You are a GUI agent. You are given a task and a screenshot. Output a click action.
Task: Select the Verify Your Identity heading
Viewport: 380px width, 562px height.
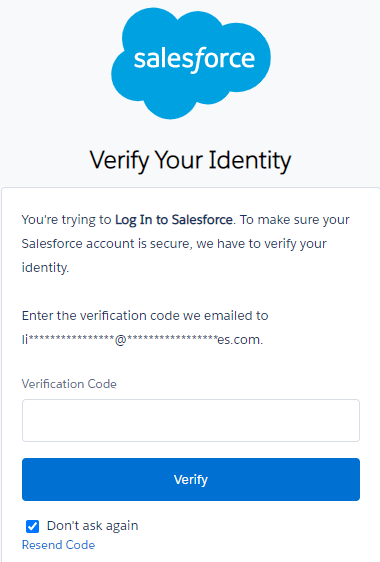(x=190, y=160)
